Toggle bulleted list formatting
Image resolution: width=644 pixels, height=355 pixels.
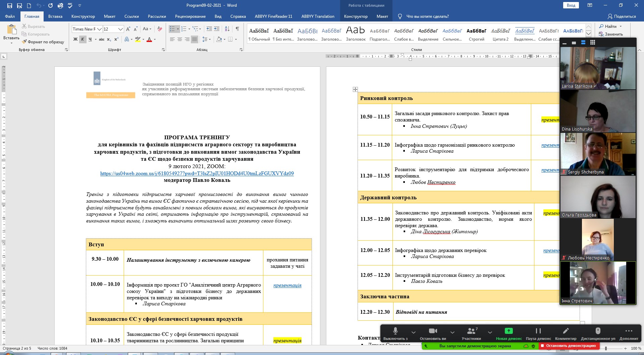[172, 29]
